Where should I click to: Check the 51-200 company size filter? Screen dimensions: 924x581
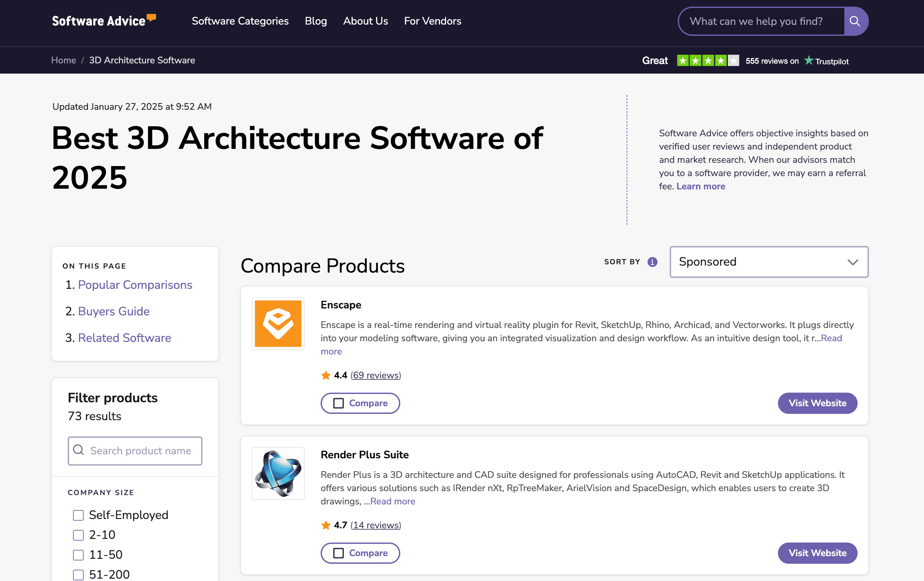click(x=78, y=575)
